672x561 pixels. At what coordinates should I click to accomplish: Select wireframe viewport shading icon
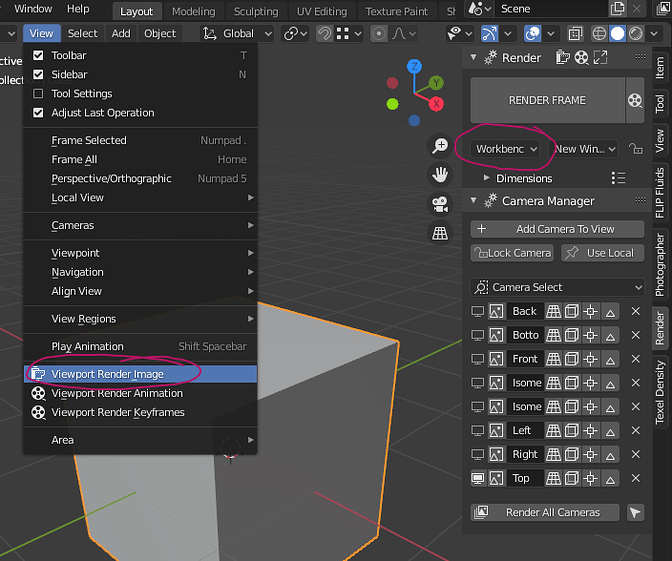click(599, 33)
